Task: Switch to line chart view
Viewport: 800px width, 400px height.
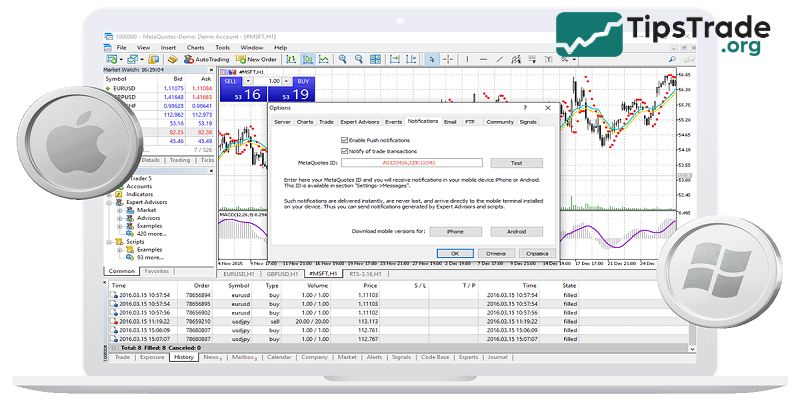Action: tap(324, 59)
